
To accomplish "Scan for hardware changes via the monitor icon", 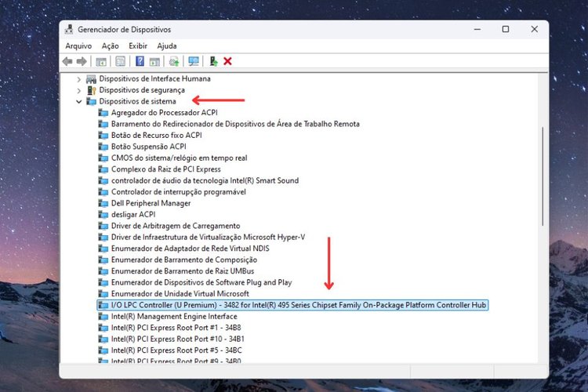I will click(194, 61).
